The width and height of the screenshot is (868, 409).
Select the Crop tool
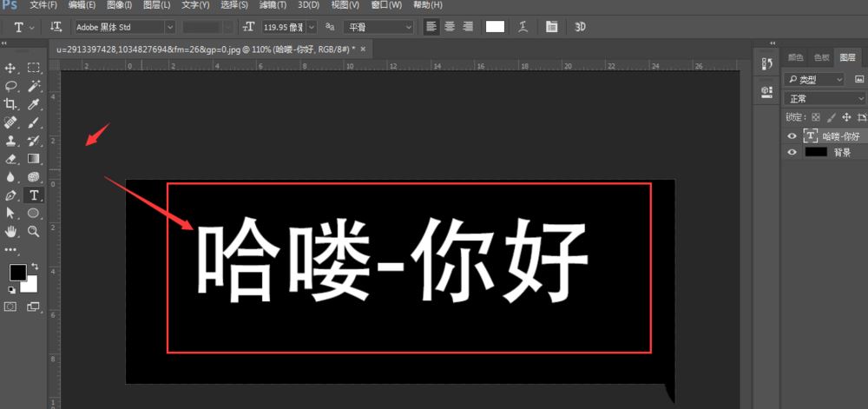(10, 104)
